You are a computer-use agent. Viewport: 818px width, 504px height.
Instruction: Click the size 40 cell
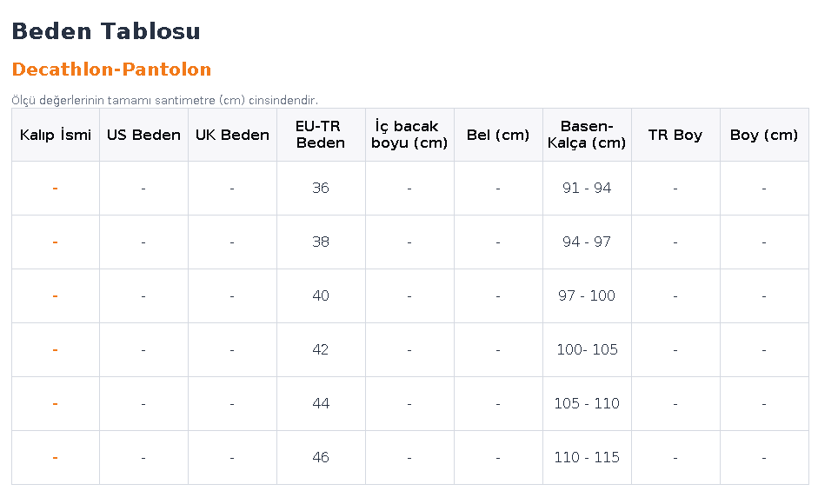point(321,295)
